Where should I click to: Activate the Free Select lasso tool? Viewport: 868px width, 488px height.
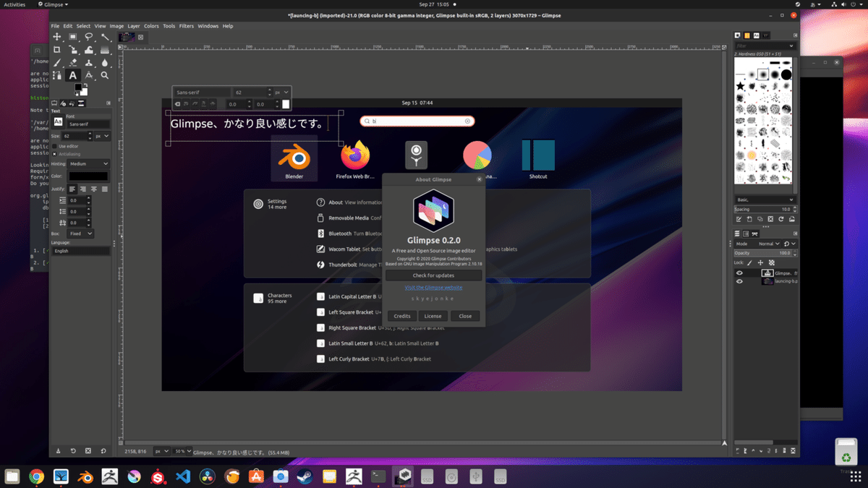[89, 35]
